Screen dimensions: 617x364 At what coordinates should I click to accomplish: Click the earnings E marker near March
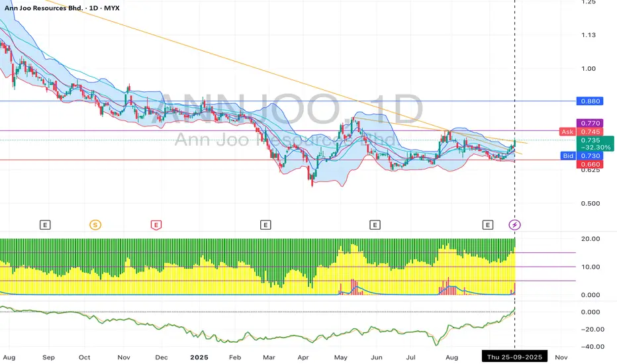click(265, 225)
